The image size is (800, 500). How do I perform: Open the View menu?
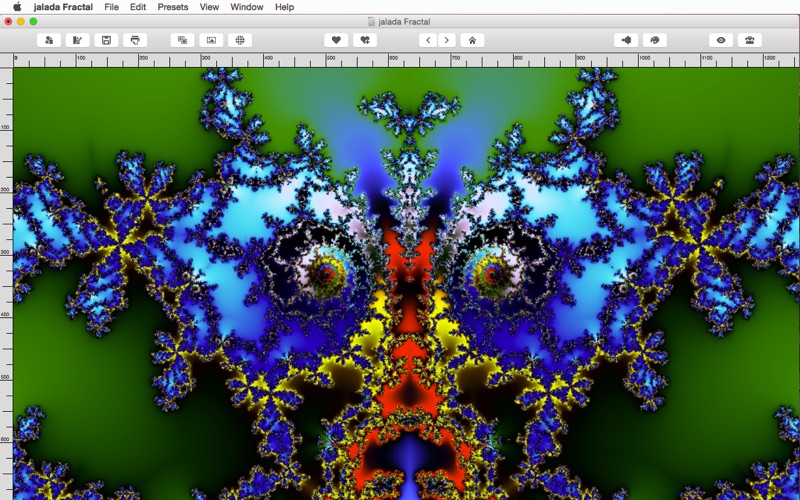point(209,7)
